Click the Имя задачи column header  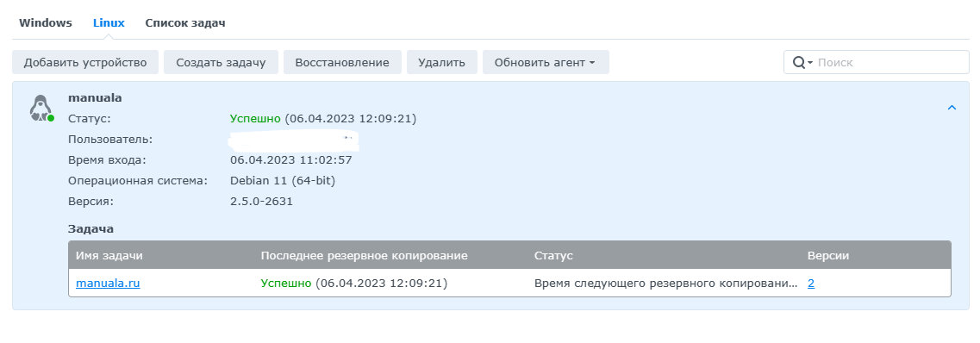[109, 256]
